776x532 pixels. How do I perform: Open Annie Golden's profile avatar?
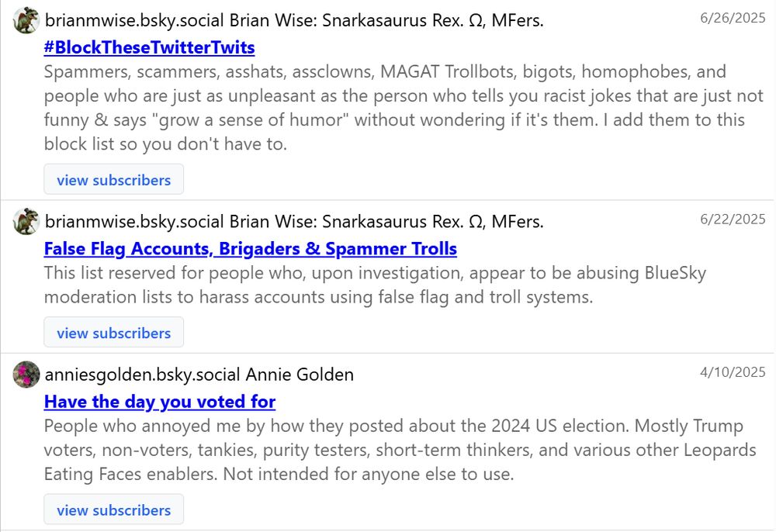[x=26, y=375]
